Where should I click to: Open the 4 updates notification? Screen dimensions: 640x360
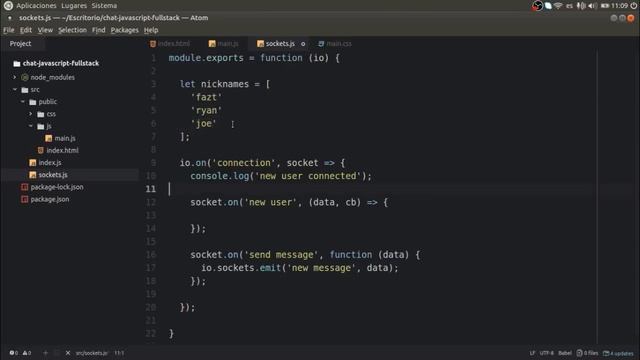(618, 353)
